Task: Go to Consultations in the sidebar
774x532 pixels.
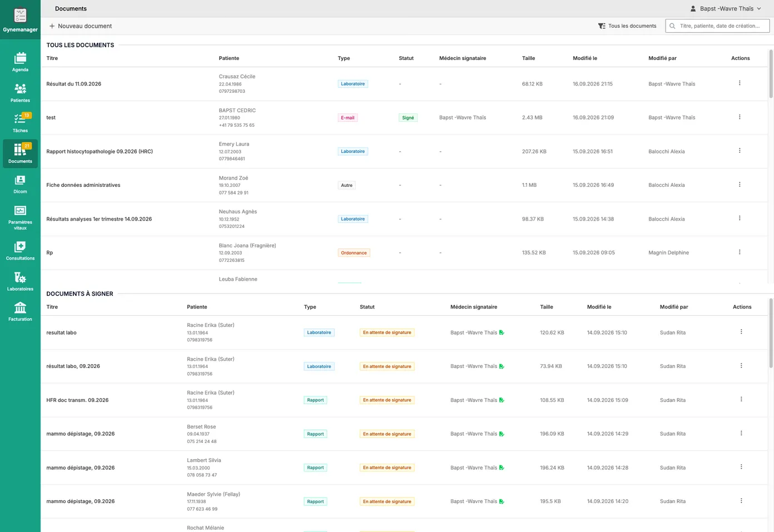Action: 20,251
